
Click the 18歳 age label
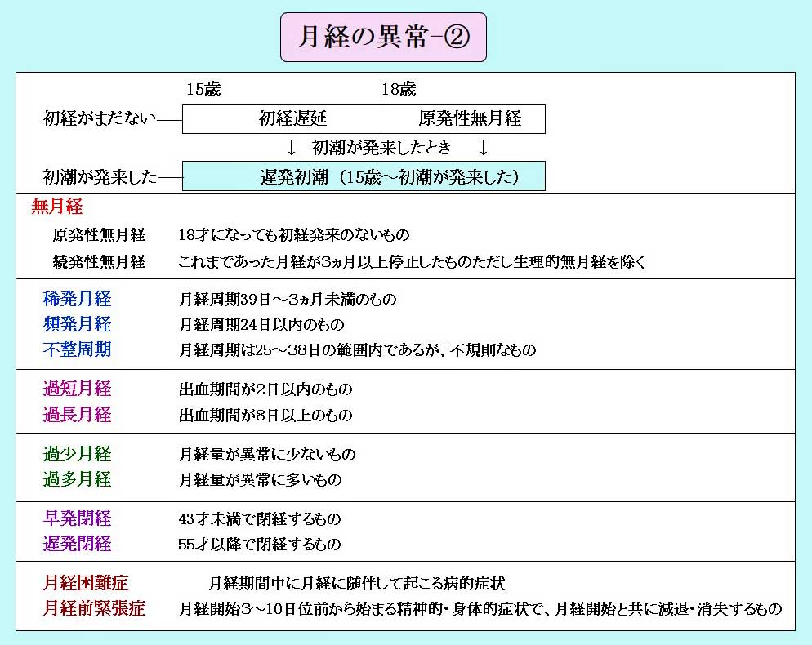coord(399,90)
